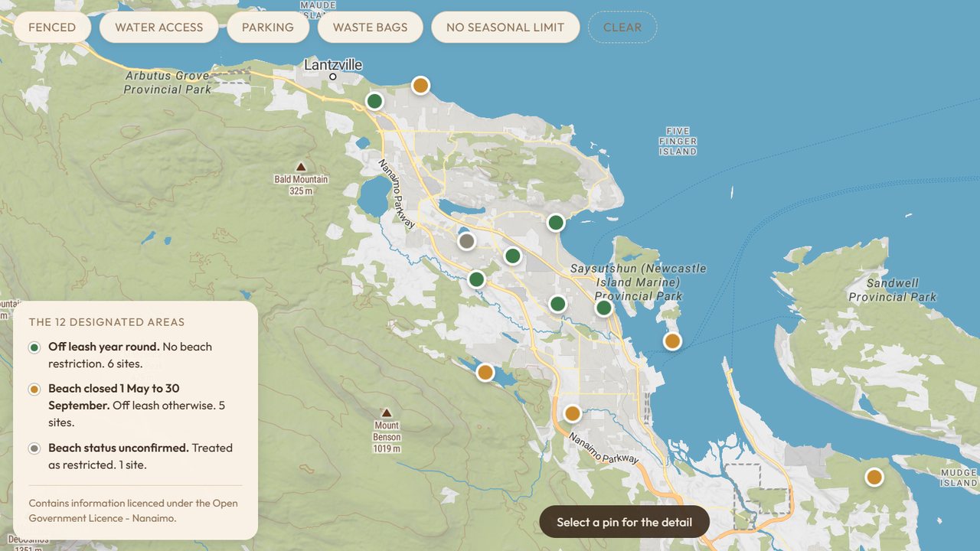980x551 pixels.
Task: Click the 'Select a pin for the detail' hint
Action: tap(624, 522)
